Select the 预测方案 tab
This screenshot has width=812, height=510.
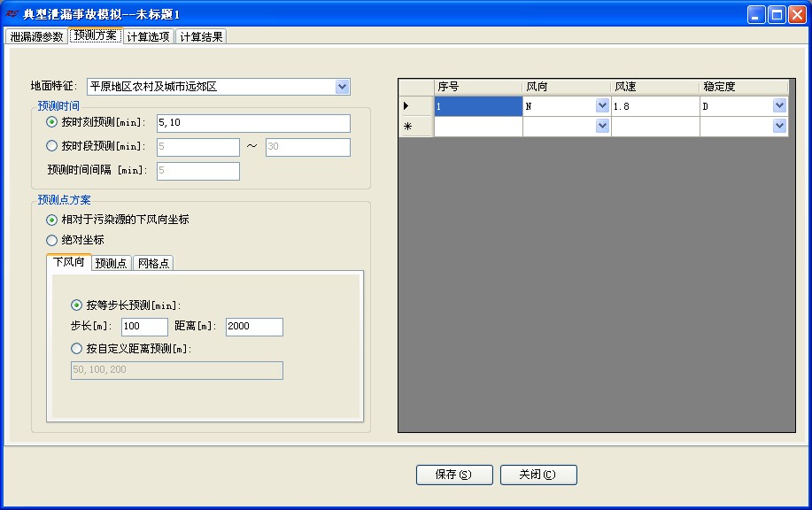point(96,35)
